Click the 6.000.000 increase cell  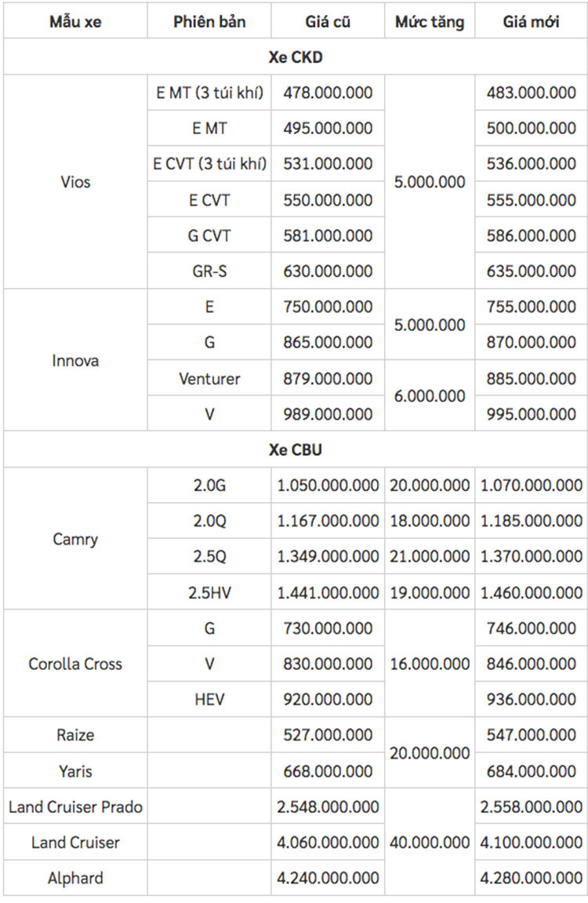tap(430, 396)
